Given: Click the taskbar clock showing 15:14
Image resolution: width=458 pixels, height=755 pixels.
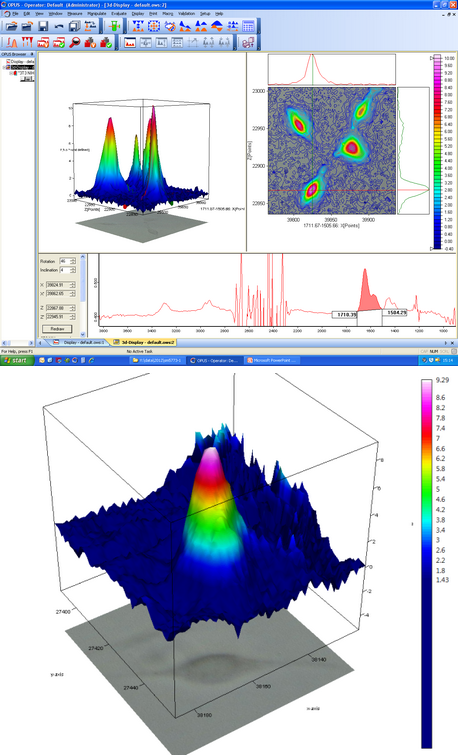Looking at the screenshot, I should tap(447, 360).
